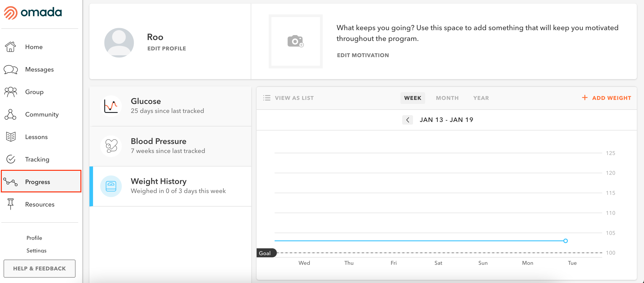Select the Community network icon
The width and height of the screenshot is (644, 283).
point(11,114)
